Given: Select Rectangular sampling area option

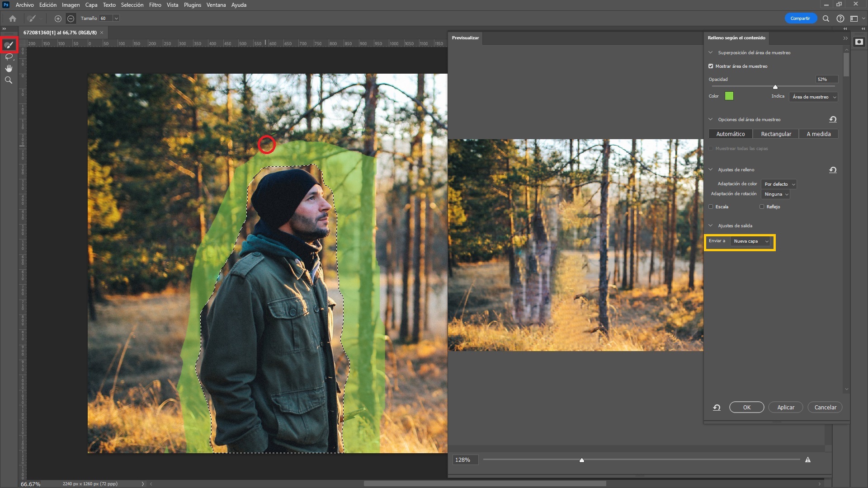Looking at the screenshot, I should [x=776, y=134].
